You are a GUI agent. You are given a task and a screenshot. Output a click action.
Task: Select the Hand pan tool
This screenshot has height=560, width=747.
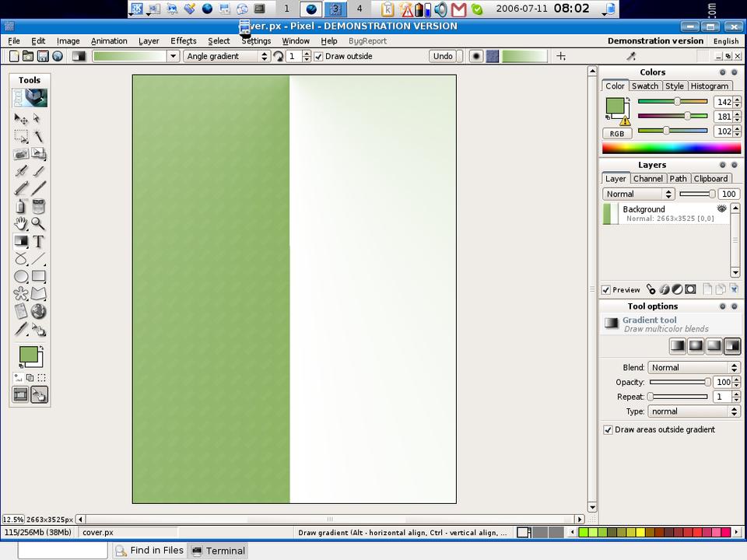coord(21,224)
